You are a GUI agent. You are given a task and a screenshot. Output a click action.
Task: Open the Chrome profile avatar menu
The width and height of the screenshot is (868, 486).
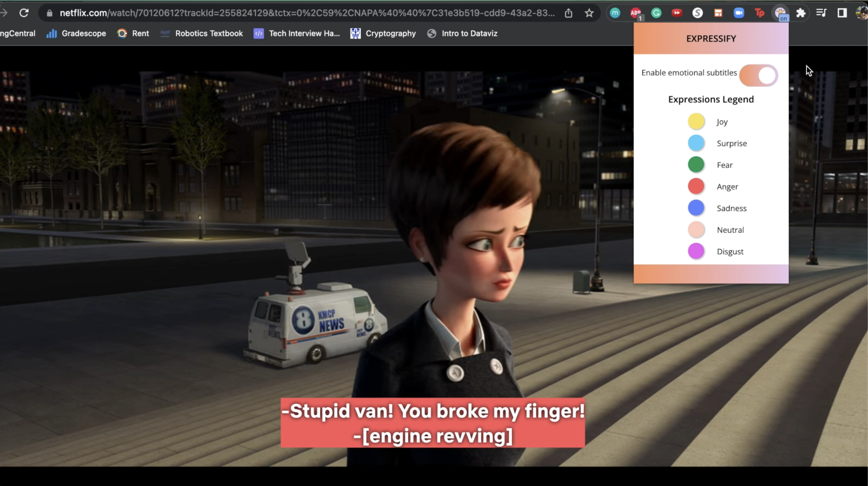862,13
